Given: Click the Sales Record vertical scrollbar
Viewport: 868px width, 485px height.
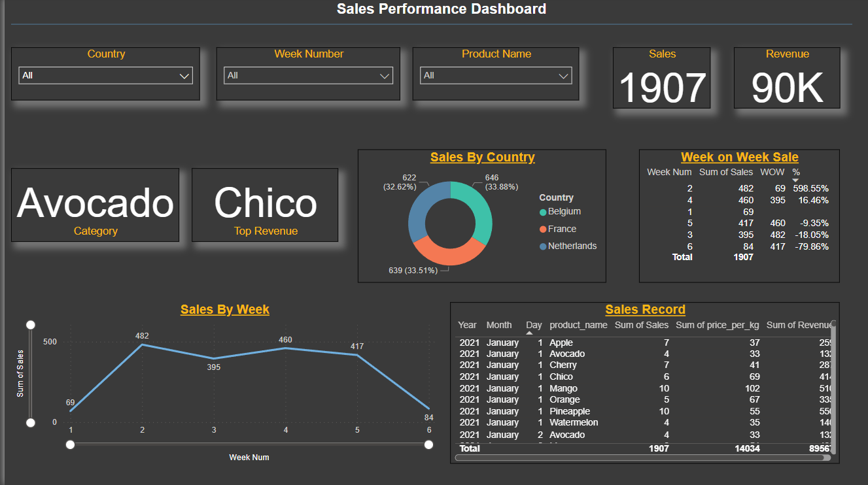Looking at the screenshot, I should [x=833, y=386].
